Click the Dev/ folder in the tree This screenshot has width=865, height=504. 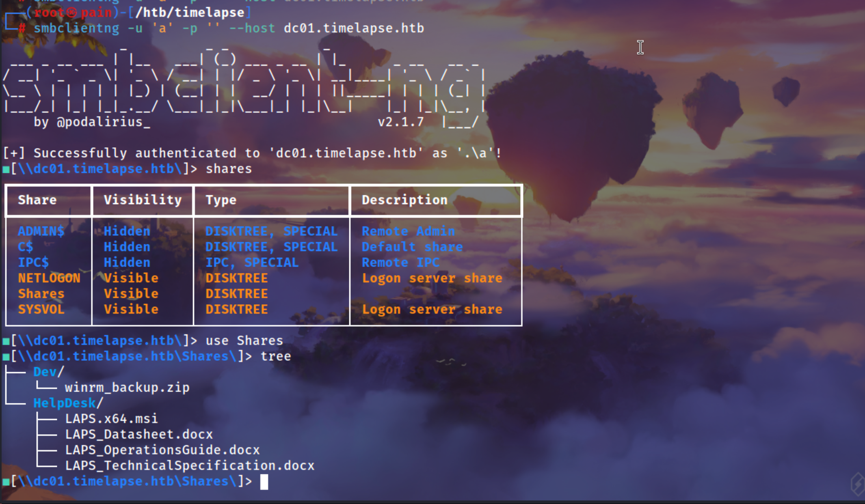pos(48,372)
